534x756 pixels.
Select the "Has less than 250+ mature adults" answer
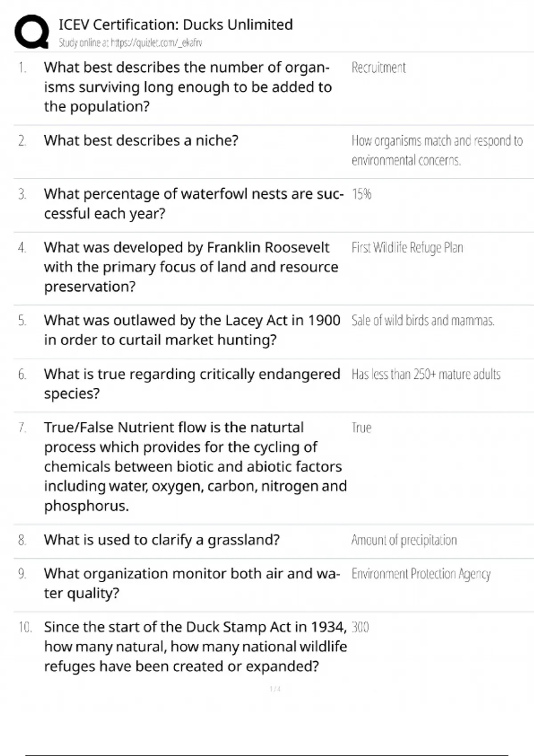point(426,374)
